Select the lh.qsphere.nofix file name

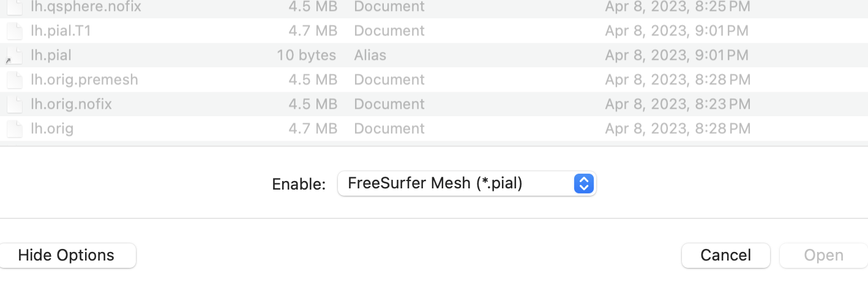point(86,7)
